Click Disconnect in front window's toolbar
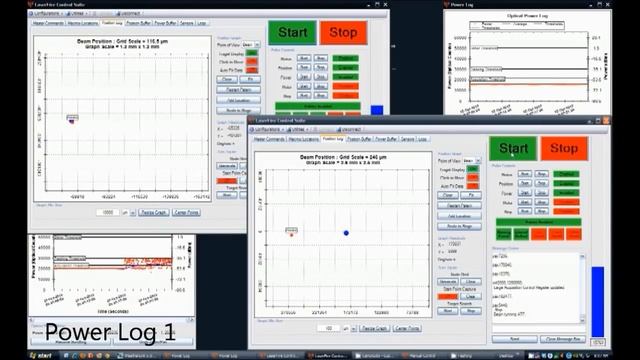 coord(349,129)
